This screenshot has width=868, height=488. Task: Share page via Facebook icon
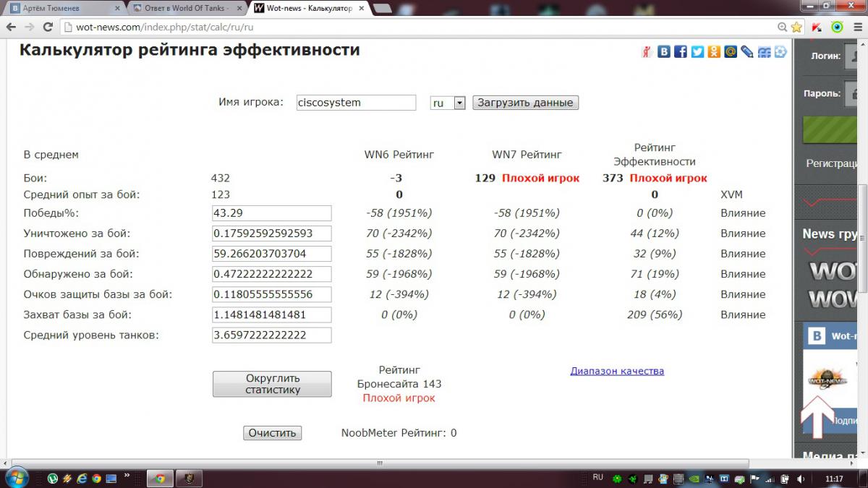[681, 51]
